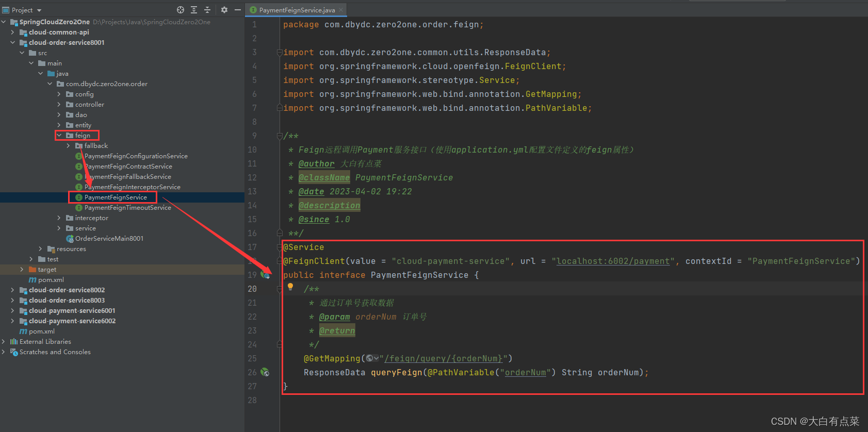Expand the entity package
This screenshot has height=432, width=868.
tap(59, 125)
